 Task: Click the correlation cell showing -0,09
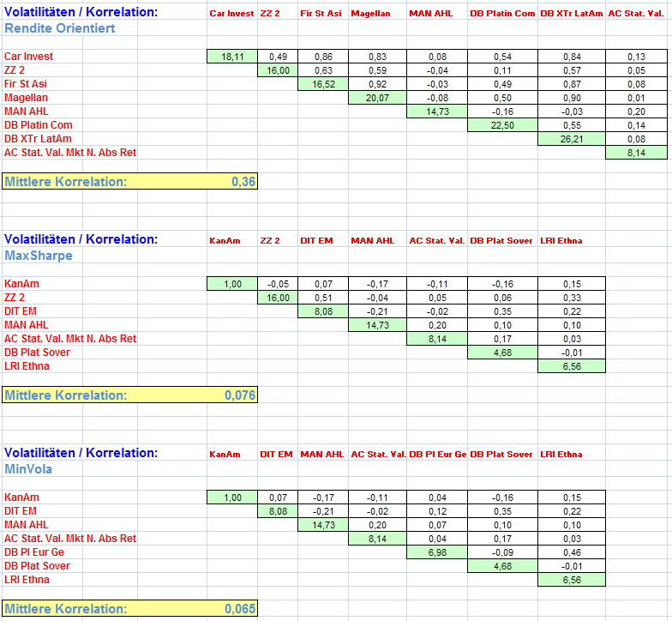(502, 552)
